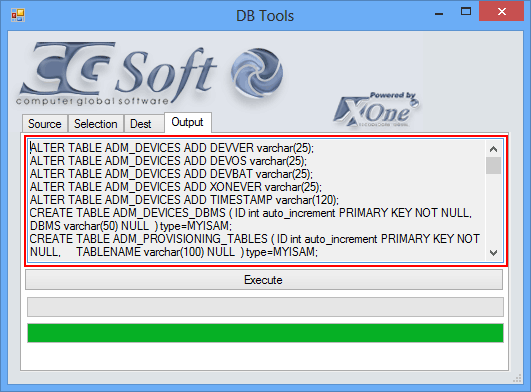Select the Output tab

click(x=188, y=122)
